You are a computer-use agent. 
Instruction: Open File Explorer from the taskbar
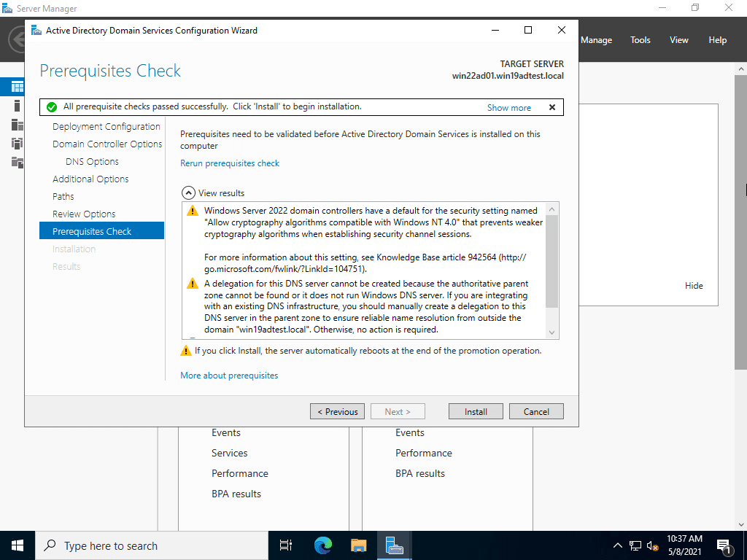pos(358,545)
